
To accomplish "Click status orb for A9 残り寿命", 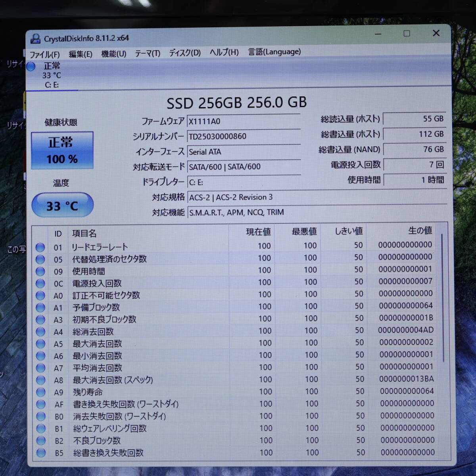I will [41, 392].
